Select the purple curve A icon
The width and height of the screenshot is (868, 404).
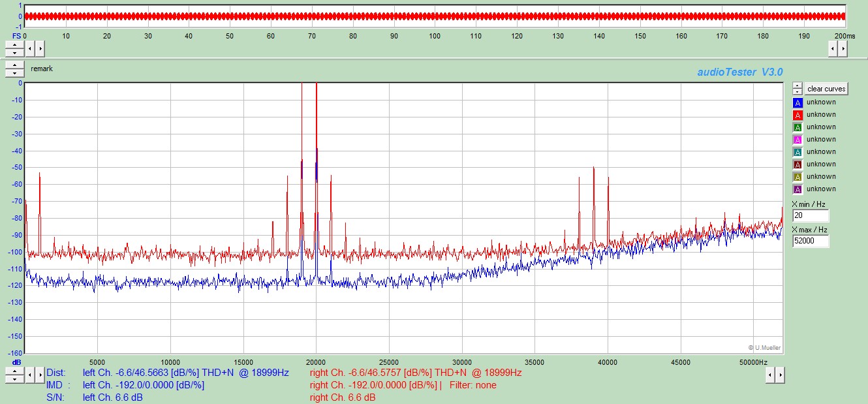click(x=798, y=189)
